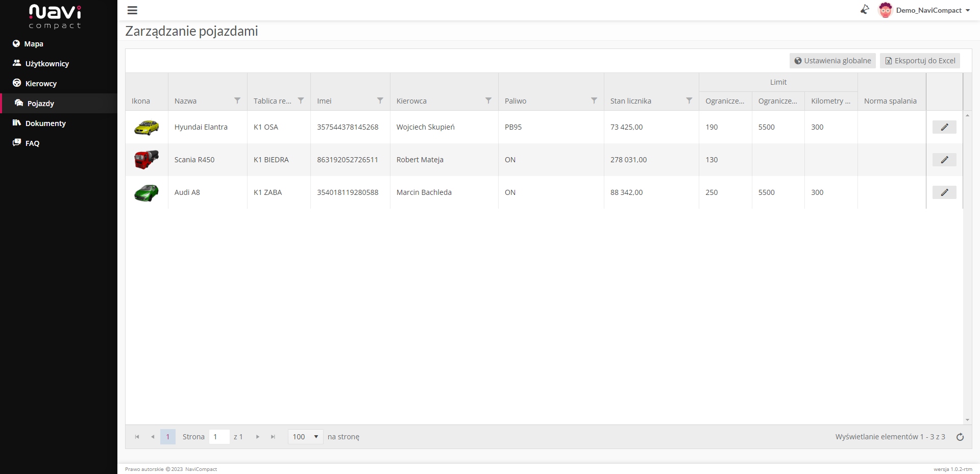Sort by the Stan licznika column header
This screenshot has width=980, height=474.
tap(631, 101)
